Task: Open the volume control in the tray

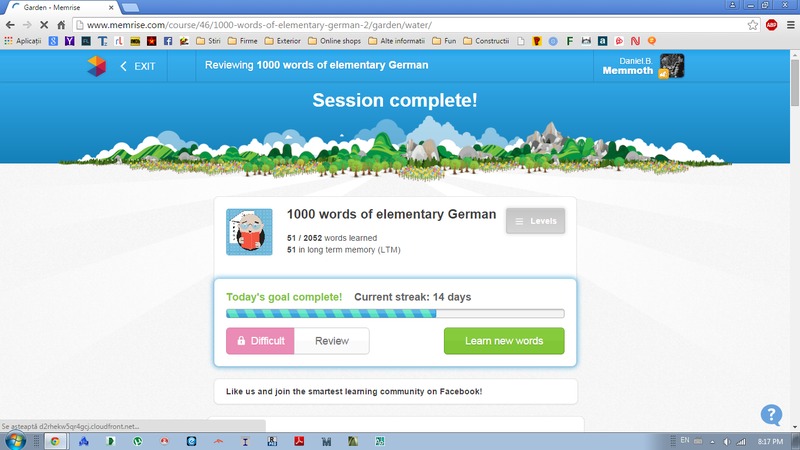Action: click(727, 442)
